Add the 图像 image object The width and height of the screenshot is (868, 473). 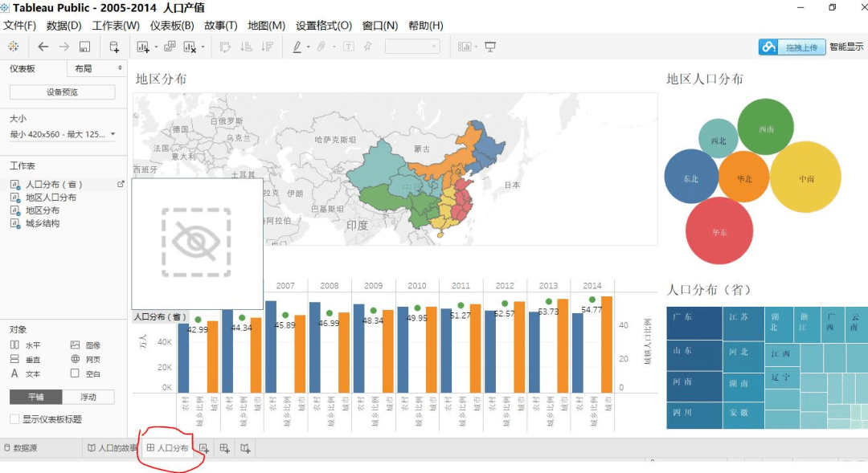(x=85, y=345)
